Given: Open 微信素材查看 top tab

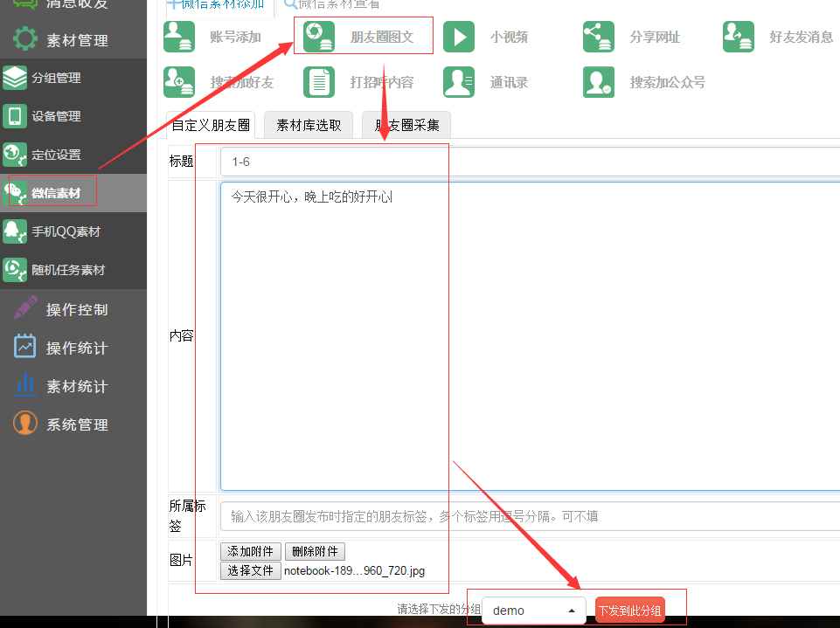Looking at the screenshot, I should click(x=331, y=4).
